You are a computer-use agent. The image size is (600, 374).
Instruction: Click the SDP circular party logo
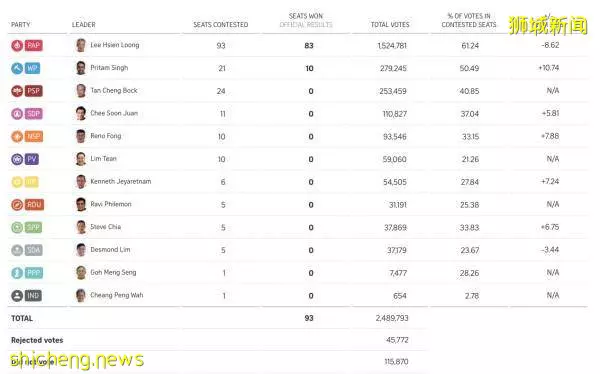[17, 114]
